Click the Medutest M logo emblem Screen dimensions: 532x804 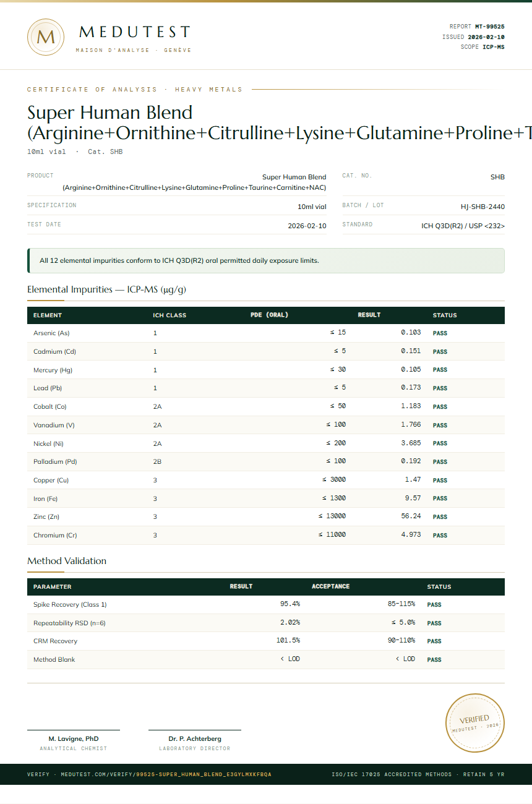point(46,37)
